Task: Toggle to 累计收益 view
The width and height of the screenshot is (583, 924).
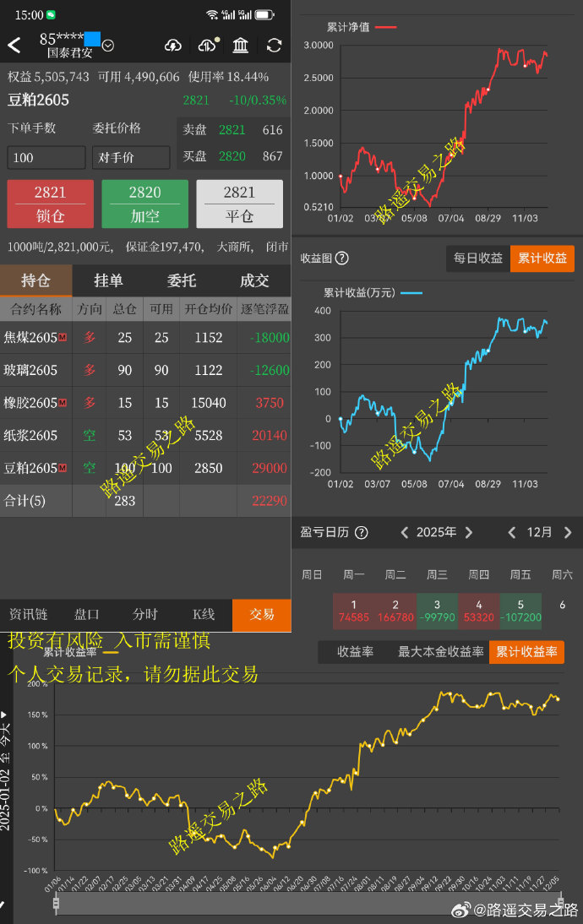Action: tap(542, 258)
